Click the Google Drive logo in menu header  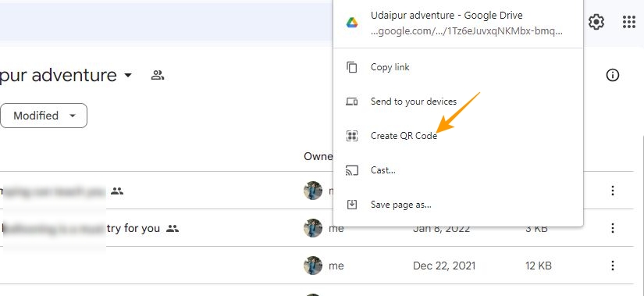tap(352, 23)
